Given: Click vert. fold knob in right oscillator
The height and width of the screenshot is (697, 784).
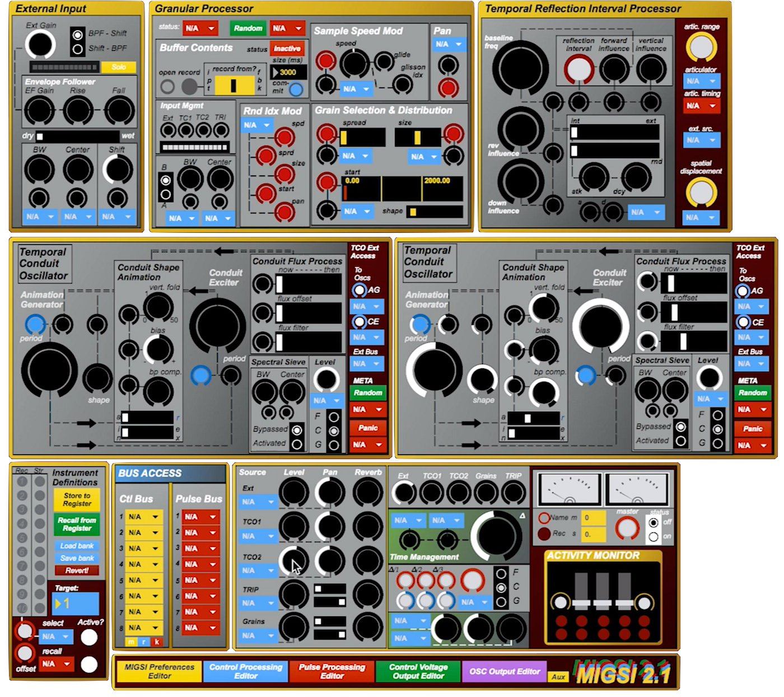Looking at the screenshot, I should tap(543, 308).
